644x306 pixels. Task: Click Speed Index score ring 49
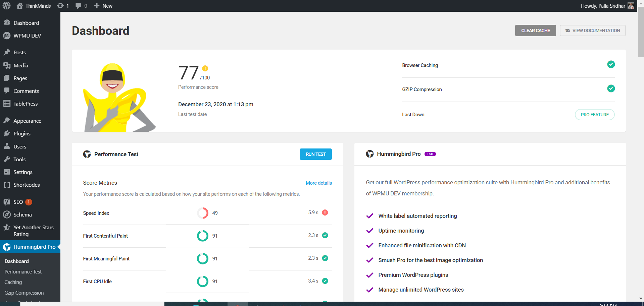(203, 213)
